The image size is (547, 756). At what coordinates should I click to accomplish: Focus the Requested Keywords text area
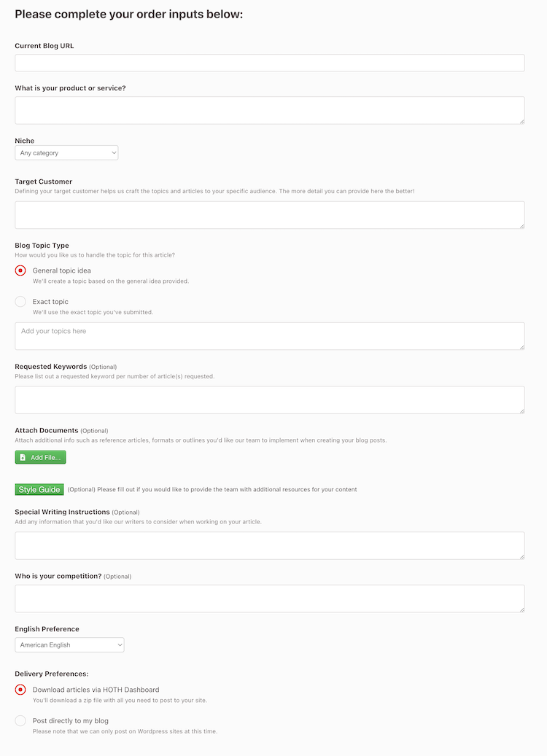click(270, 400)
